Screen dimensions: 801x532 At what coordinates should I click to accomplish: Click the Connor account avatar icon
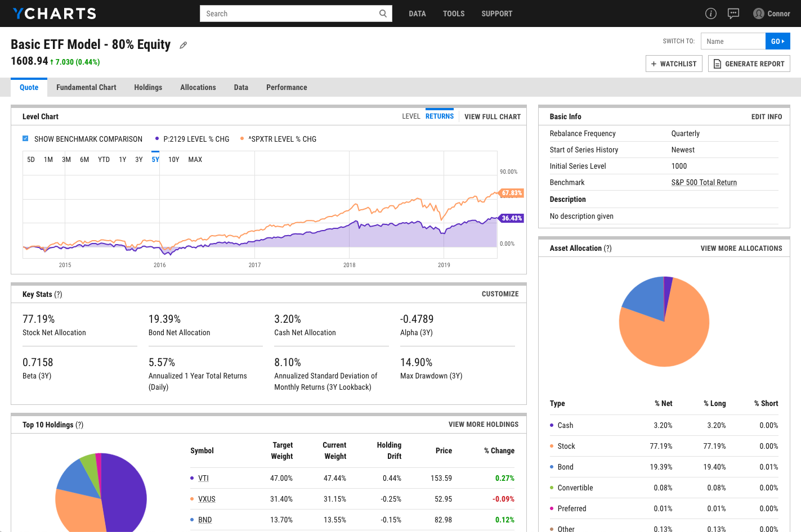[x=758, y=13]
